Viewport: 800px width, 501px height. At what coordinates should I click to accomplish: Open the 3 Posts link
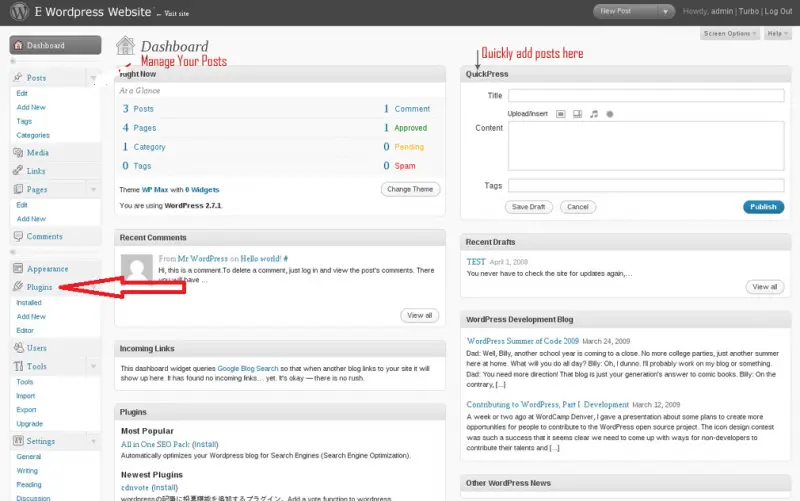(x=138, y=109)
